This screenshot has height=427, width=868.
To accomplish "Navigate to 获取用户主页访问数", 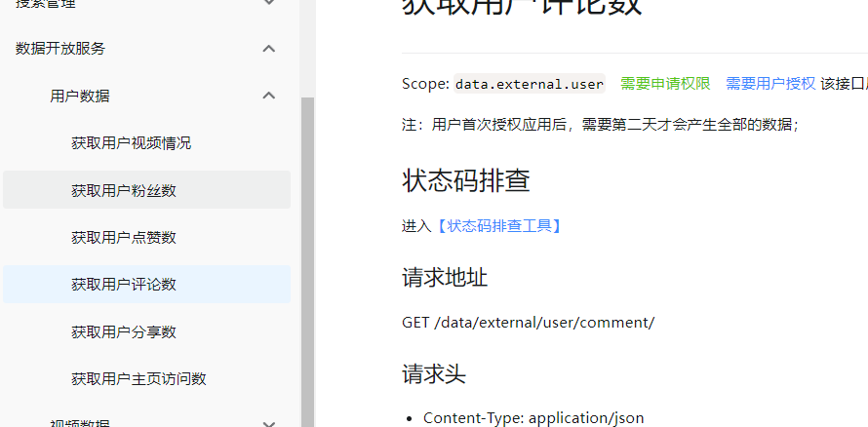I will [138, 378].
